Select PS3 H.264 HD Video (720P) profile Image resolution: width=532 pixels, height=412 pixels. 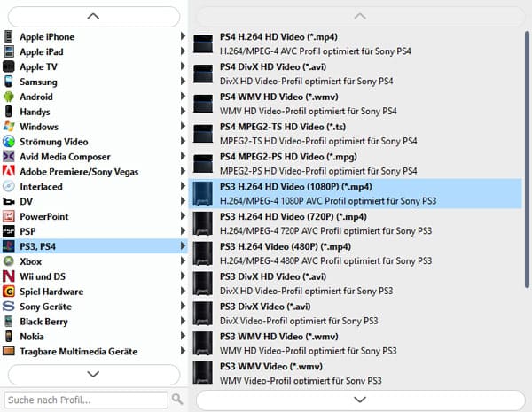(355, 223)
